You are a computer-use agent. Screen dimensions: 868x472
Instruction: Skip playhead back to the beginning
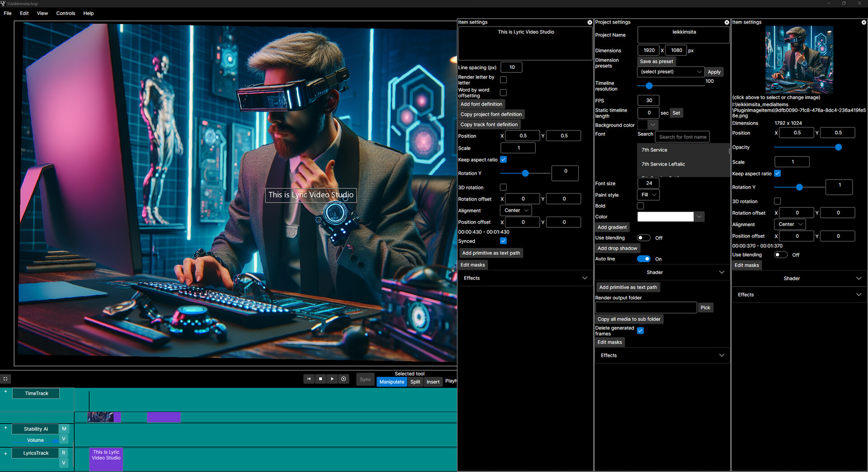(309, 379)
